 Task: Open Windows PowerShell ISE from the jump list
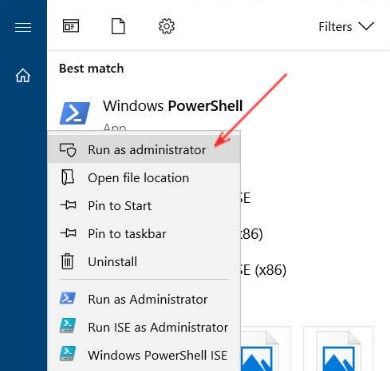tap(144, 355)
